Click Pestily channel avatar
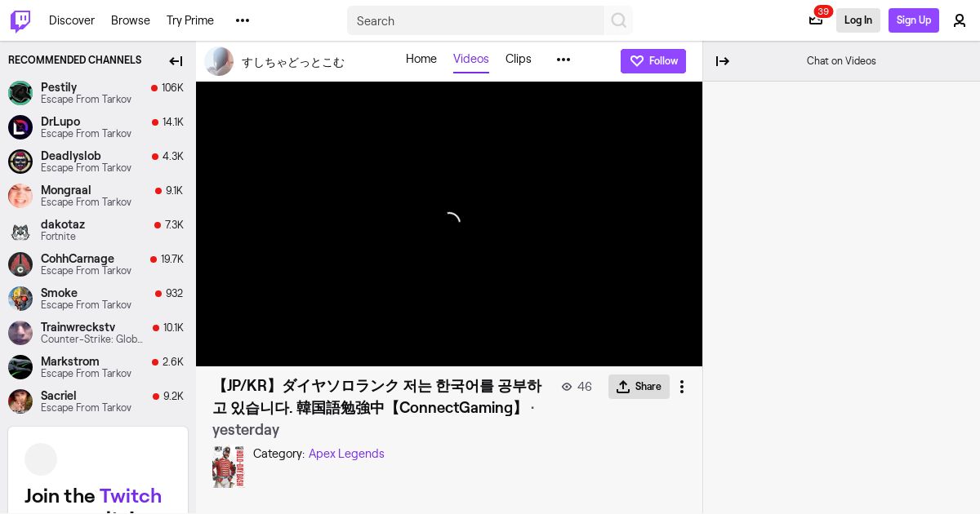 click(20, 93)
